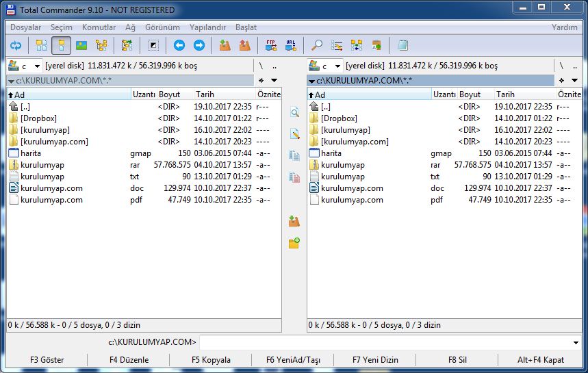Click the command line input field
This screenshot has width=588, height=373.
click(x=385, y=342)
